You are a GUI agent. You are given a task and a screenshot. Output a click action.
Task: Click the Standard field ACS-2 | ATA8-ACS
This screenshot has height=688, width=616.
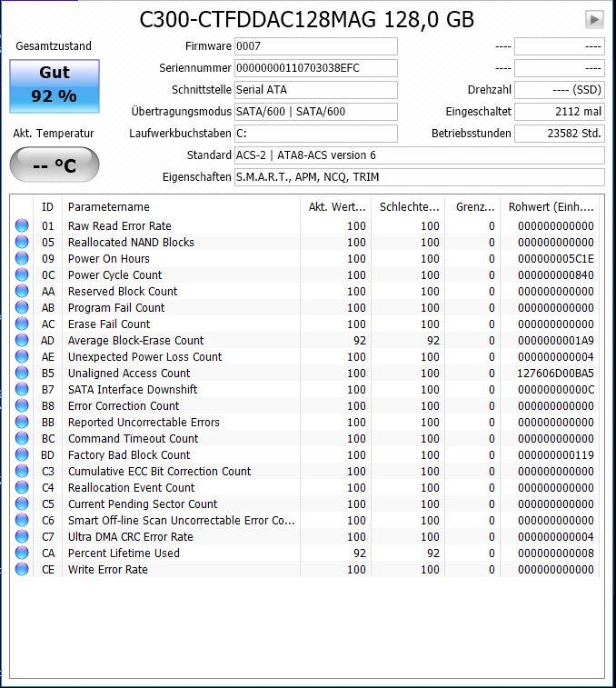[x=420, y=155]
